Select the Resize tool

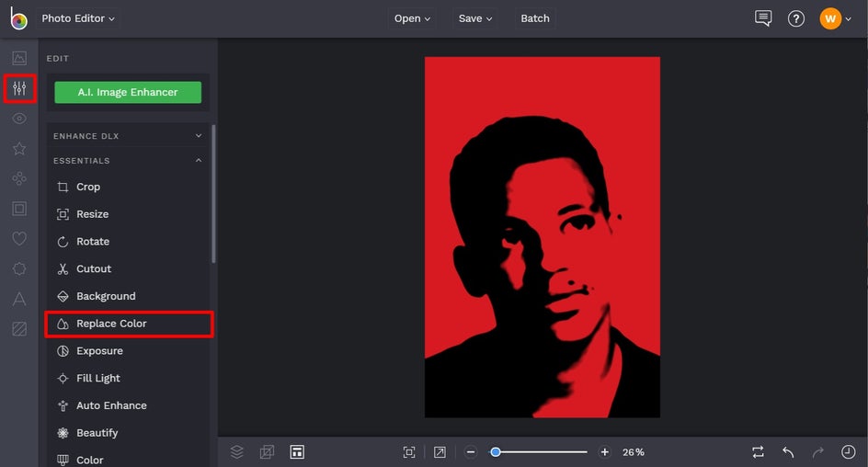click(x=128, y=214)
